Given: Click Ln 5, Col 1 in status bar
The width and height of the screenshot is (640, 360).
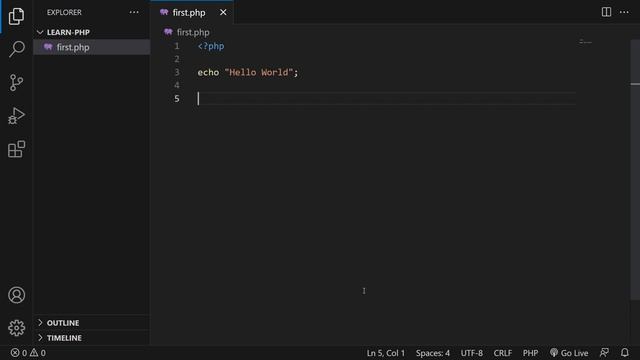Looking at the screenshot, I should click(x=385, y=353).
